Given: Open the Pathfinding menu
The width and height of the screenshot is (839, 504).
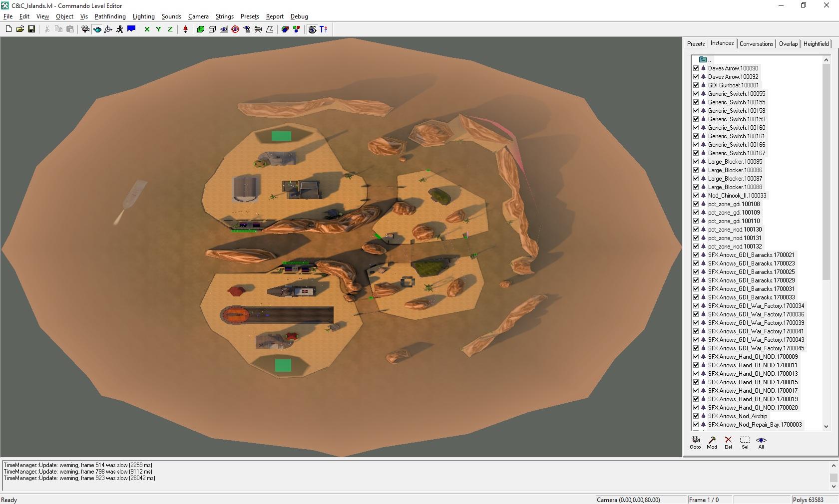Looking at the screenshot, I should [x=110, y=16].
